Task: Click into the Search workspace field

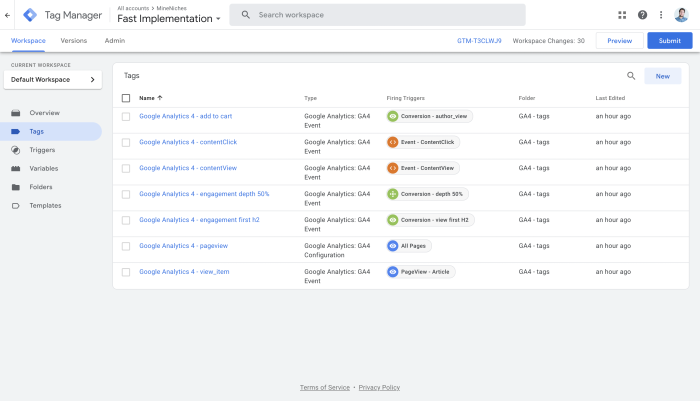Action: [378, 15]
